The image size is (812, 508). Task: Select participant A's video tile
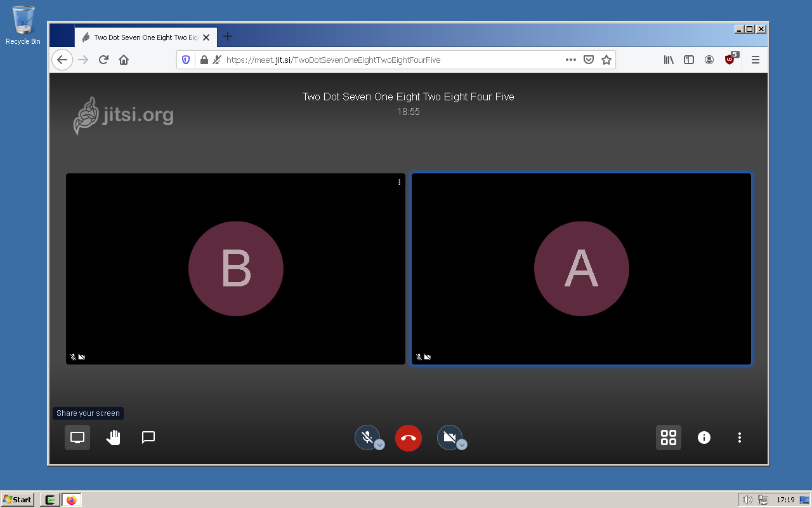point(581,269)
